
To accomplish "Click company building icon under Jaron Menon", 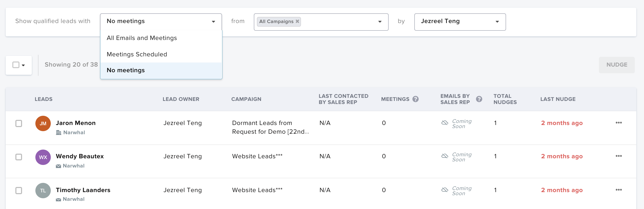I will pos(58,133).
